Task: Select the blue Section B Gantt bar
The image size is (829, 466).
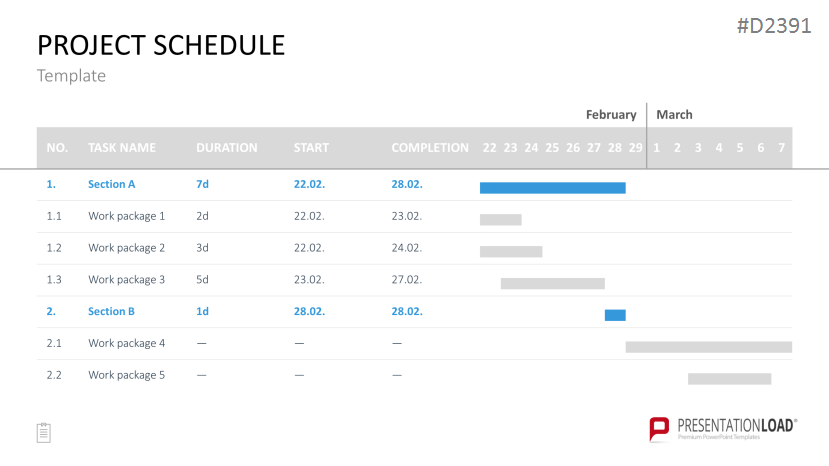Action: coord(615,315)
